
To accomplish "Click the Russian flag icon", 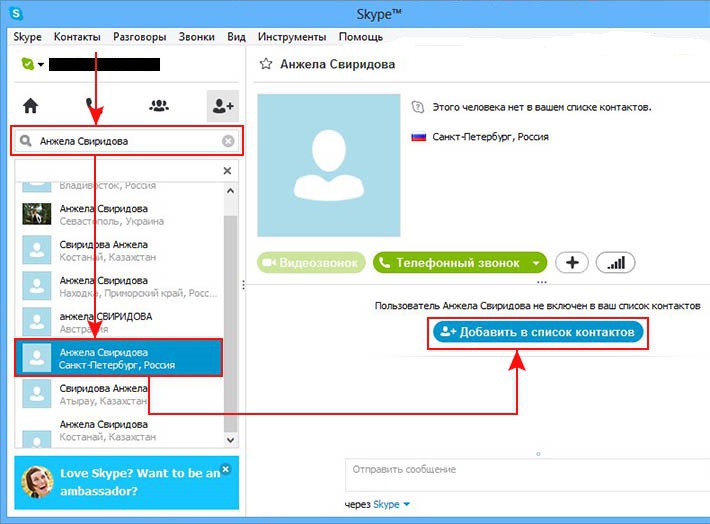I will point(418,137).
